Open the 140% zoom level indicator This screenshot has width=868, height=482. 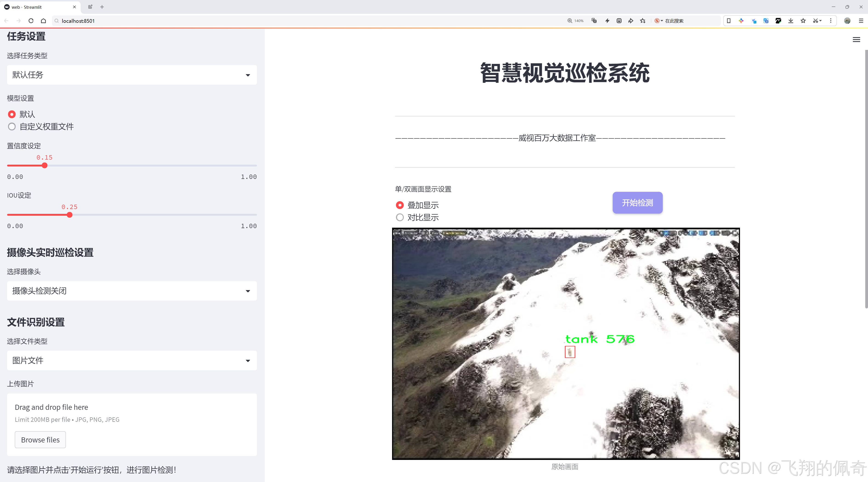pyautogui.click(x=575, y=21)
